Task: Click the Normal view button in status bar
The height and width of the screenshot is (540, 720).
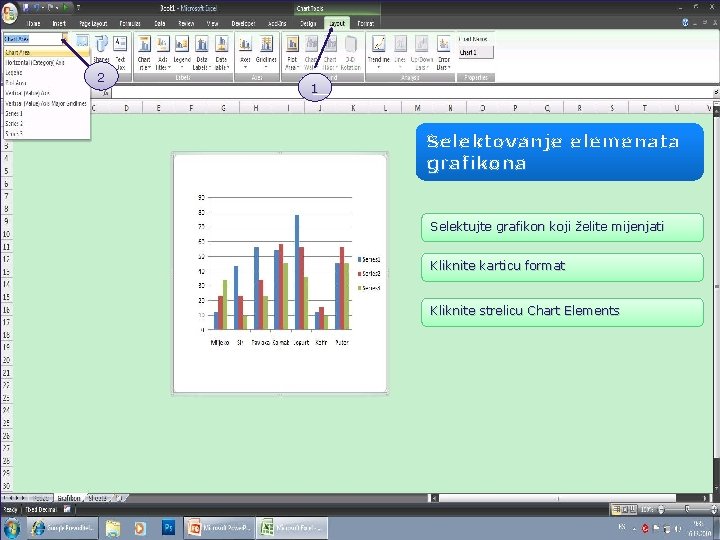Action: (x=617, y=509)
